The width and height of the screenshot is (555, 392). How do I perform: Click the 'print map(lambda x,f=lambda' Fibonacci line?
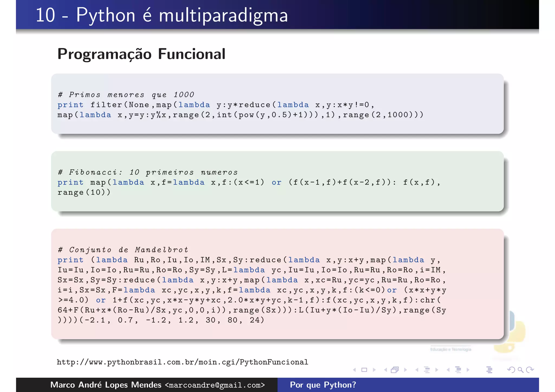pos(249,182)
